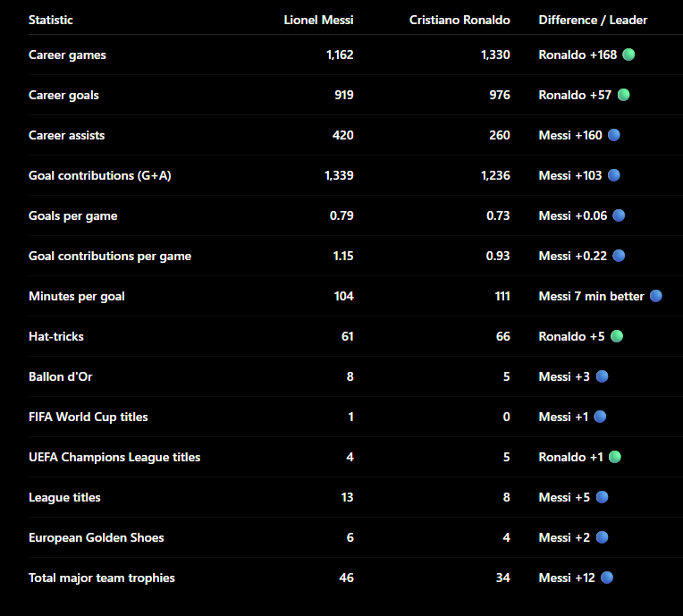Click the Difference / Leader column header
Viewport: 683px width, 616px height.
click(x=593, y=20)
